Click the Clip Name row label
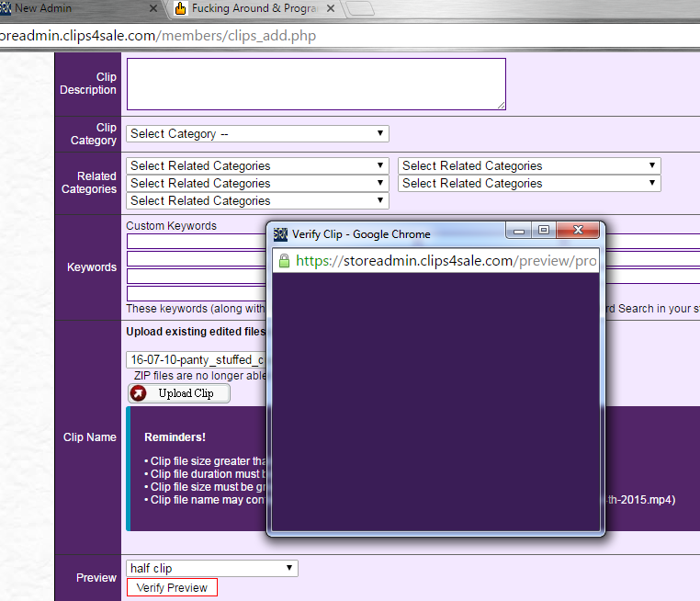The width and height of the screenshot is (700, 601). (90, 437)
